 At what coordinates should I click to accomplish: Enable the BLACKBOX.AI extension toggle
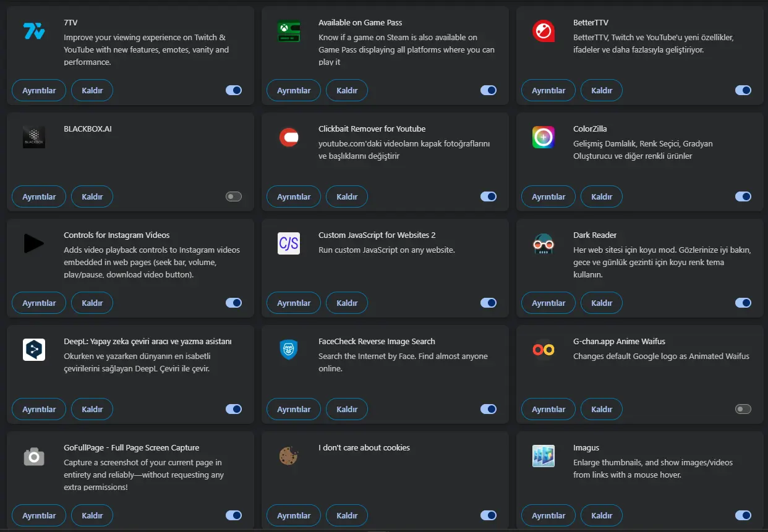click(x=234, y=196)
